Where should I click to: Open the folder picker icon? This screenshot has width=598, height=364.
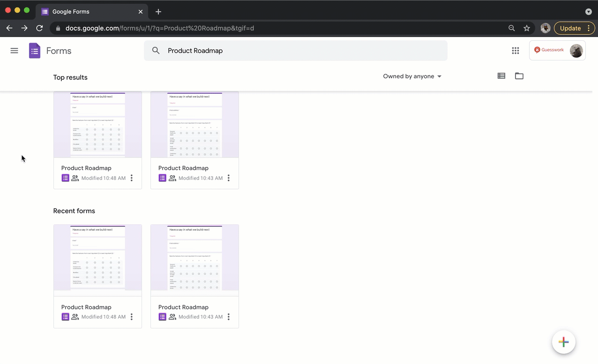519,76
